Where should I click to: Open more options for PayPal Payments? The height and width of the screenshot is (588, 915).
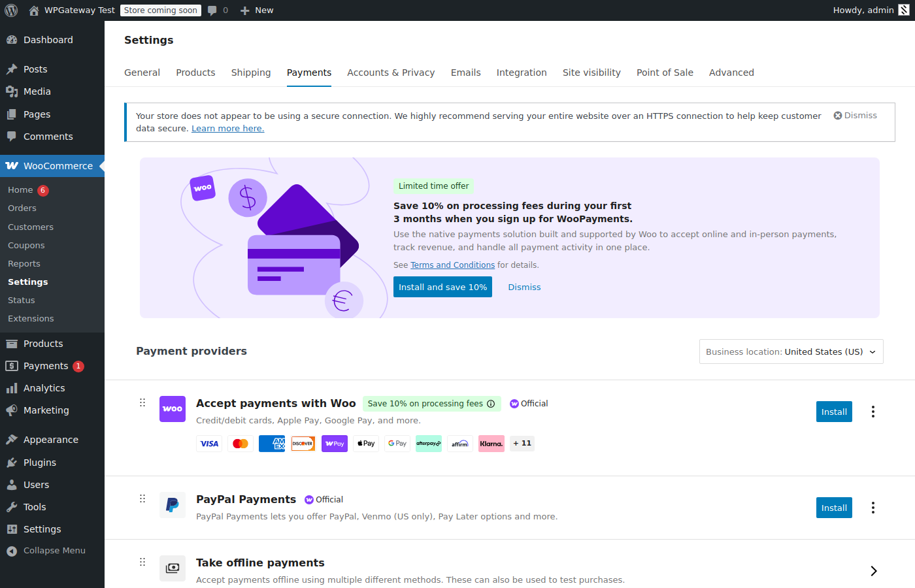[x=873, y=508]
